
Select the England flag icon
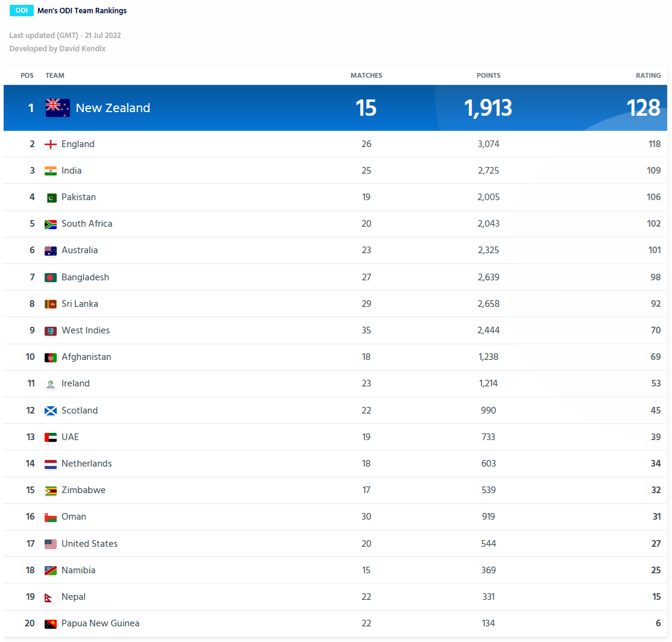click(x=51, y=144)
